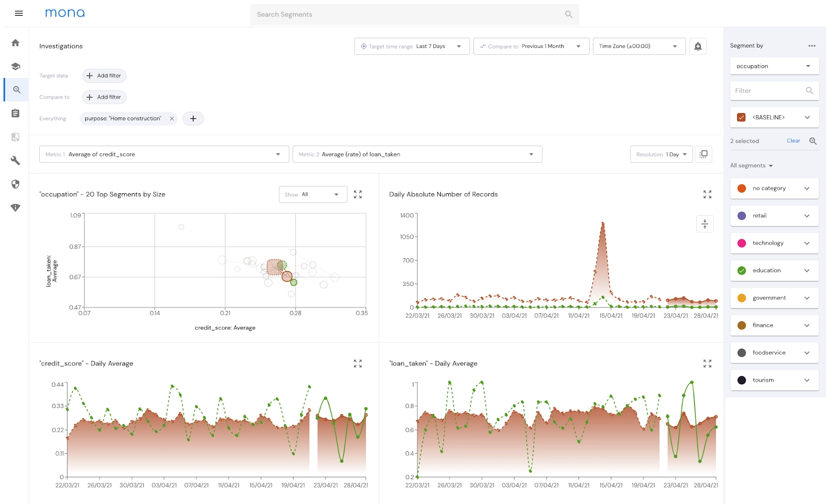This screenshot has width=827, height=504.
Task: Open the Segment by occupation selector
Action: pos(774,66)
